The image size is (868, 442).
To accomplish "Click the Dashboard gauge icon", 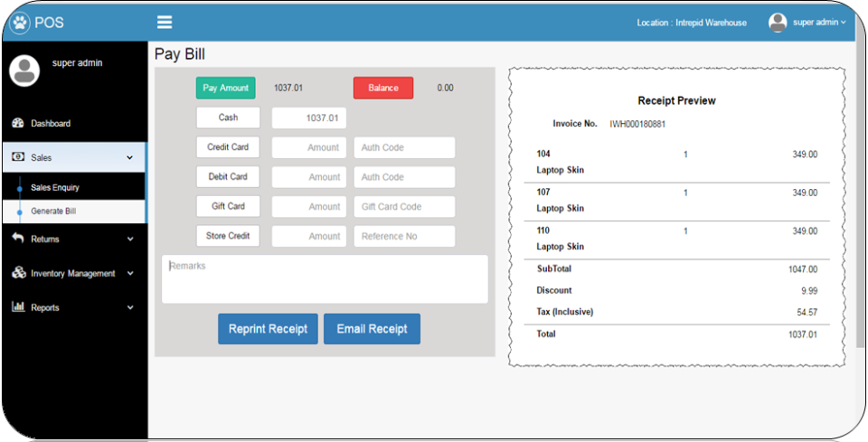I will (18, 123).
